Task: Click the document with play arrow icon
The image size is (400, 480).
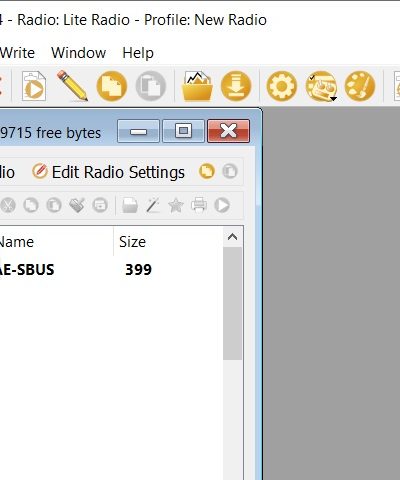Action: coord(34,86)
